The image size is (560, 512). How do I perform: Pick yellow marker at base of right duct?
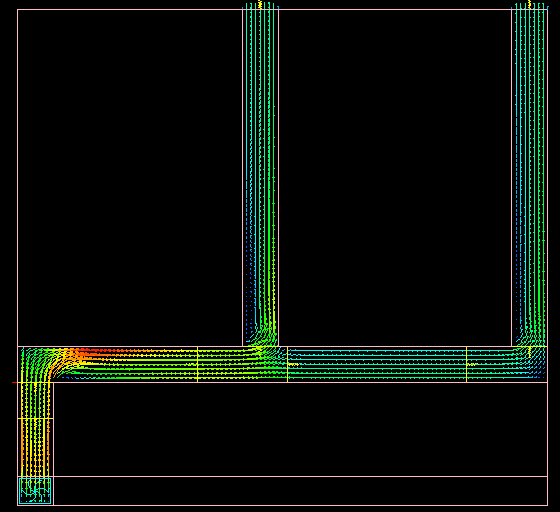529,352
